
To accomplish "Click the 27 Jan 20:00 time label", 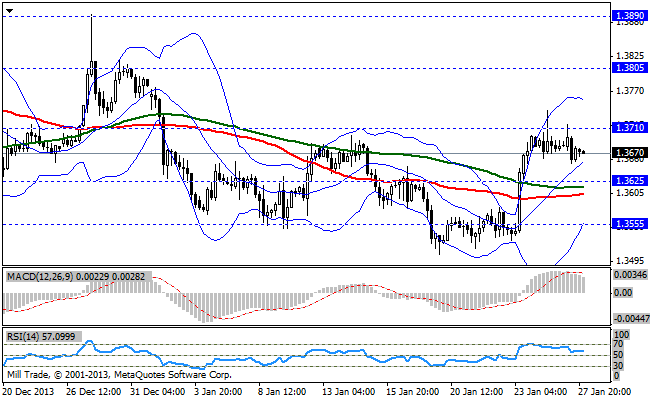I will tap(605, 392).
